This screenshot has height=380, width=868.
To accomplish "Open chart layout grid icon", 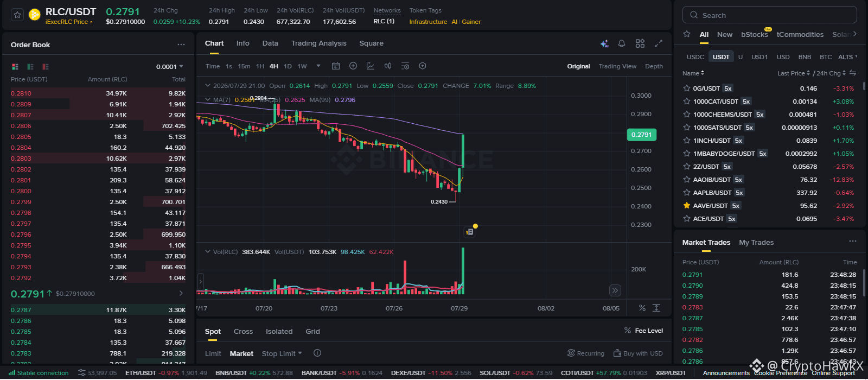I will click(x=640, y=43).
